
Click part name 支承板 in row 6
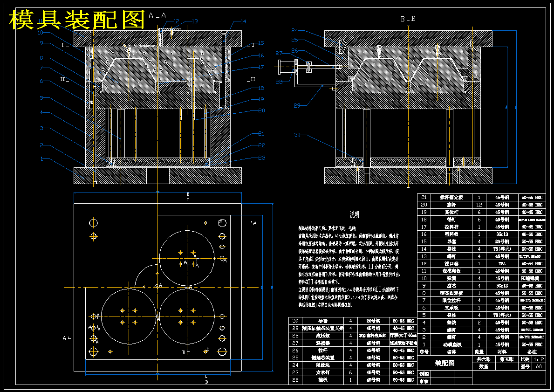(x=451, y=308)
